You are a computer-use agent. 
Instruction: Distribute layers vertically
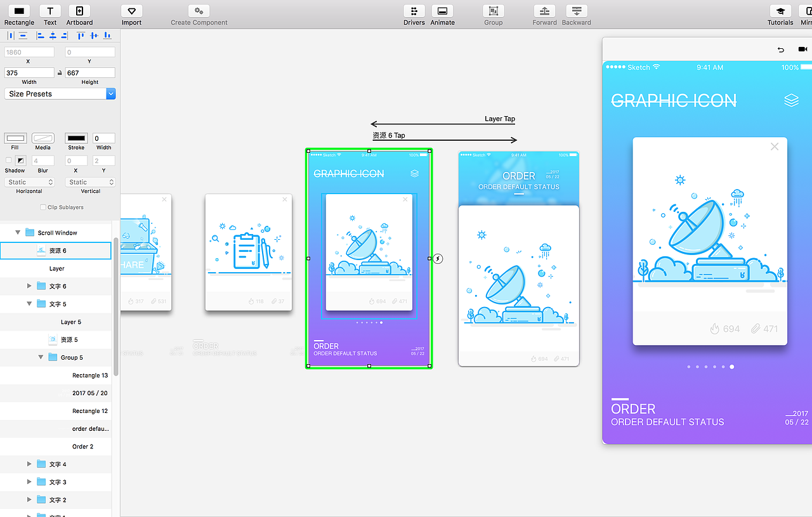point(23,36)
